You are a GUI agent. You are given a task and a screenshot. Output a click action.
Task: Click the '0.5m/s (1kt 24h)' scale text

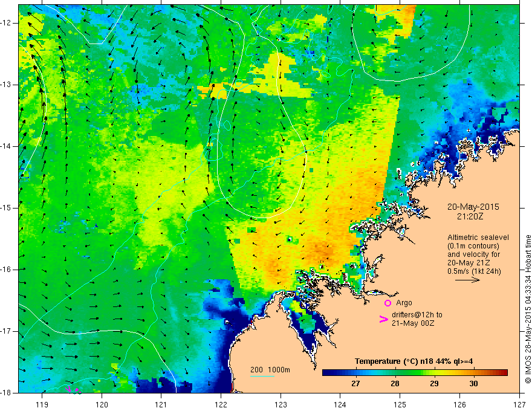(474, 271)
